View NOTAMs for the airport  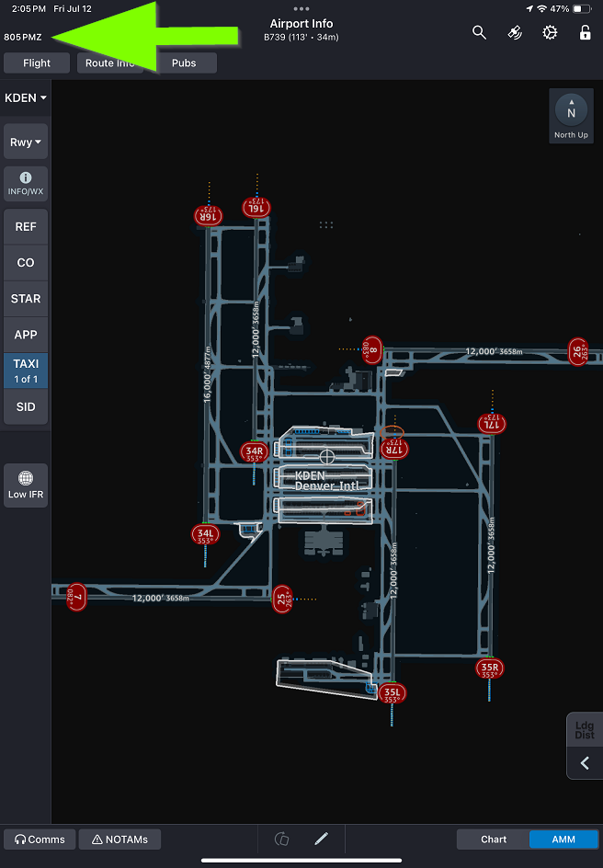[119, 839]
